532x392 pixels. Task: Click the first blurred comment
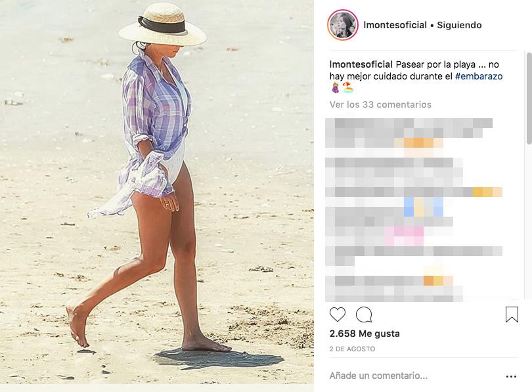409,133
